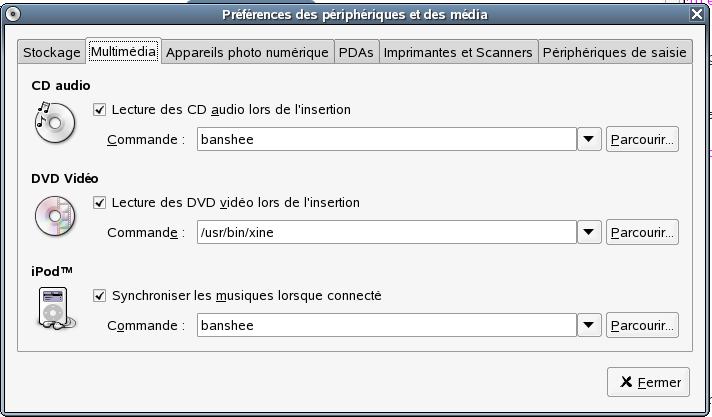Click the iPod device icon
Viewport: 712px width, 417px height.
tap(56, 308)
